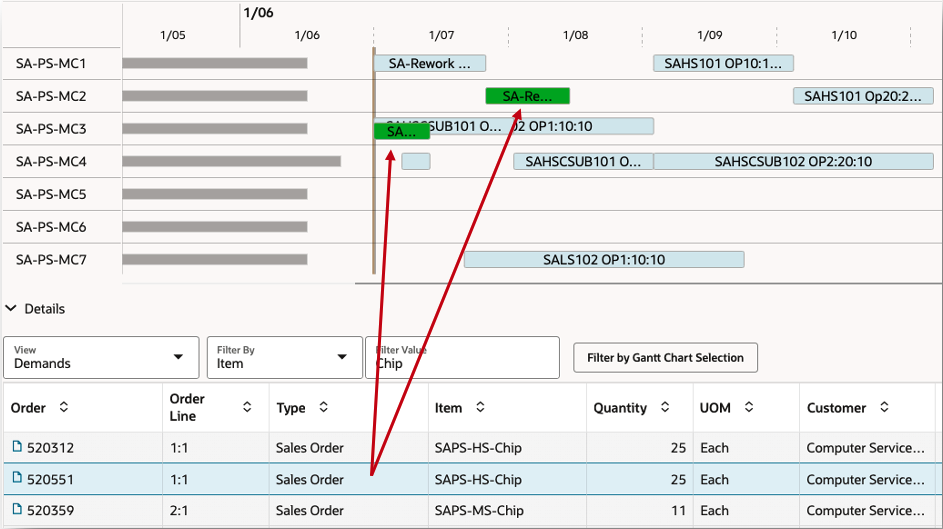Sort by Customer column arrows
The image size is (943, 529).
coord(884,407)
